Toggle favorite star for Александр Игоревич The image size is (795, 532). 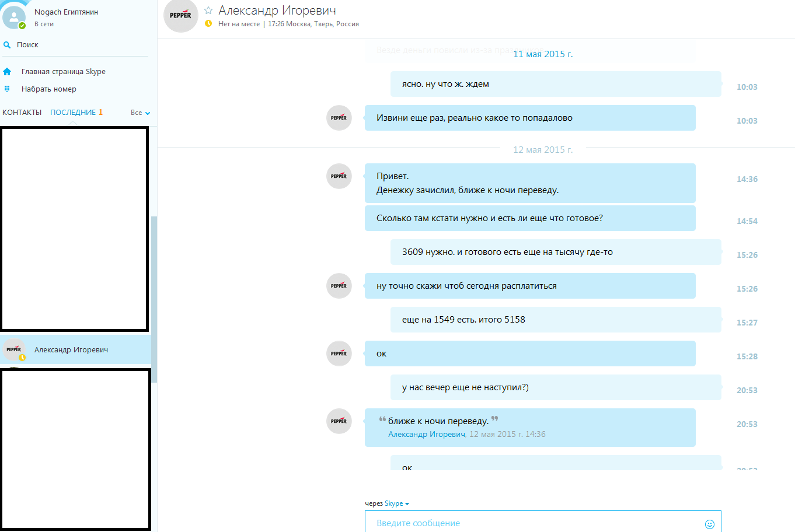(208, 10)
